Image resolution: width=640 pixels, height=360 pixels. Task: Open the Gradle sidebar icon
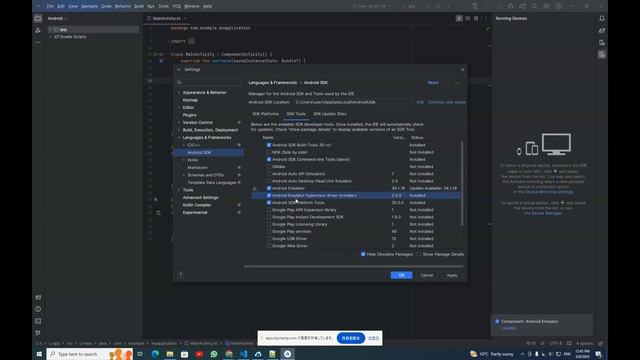[602, 31]
